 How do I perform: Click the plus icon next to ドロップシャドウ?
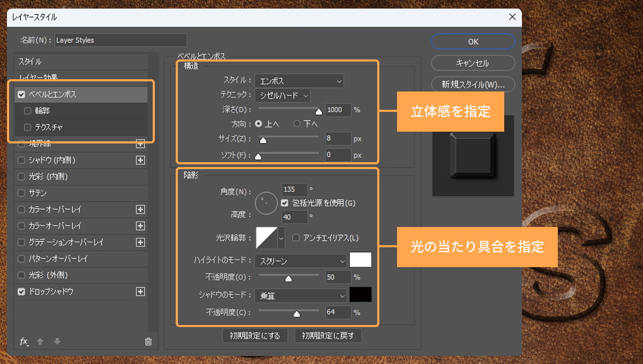pos(140,291)
